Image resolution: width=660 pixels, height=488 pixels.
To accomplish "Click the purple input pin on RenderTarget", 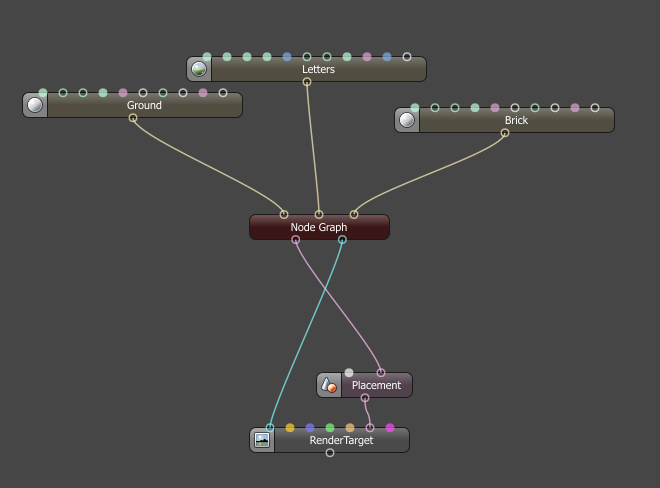I will pos(310,428).
